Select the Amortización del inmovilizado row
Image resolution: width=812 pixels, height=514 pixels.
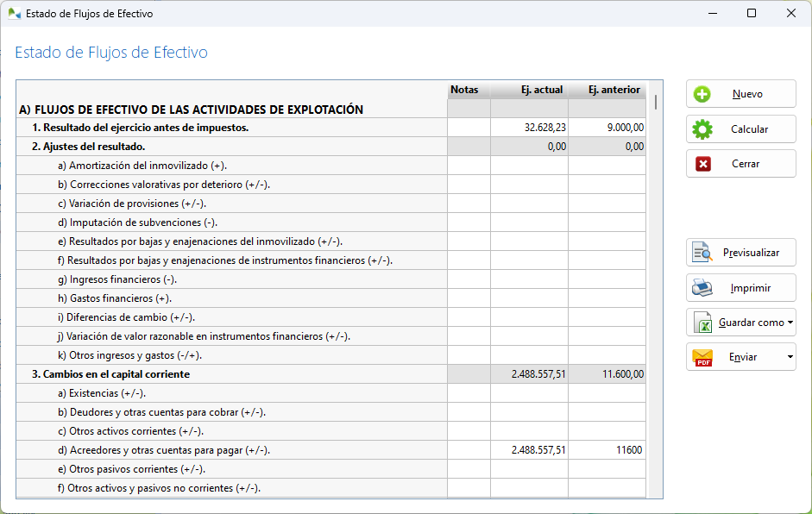coord(147,166)
